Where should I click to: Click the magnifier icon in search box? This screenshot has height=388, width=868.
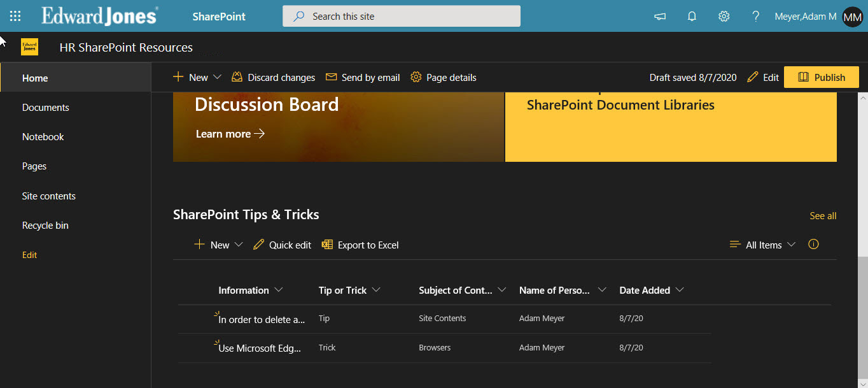pos(298,17)
